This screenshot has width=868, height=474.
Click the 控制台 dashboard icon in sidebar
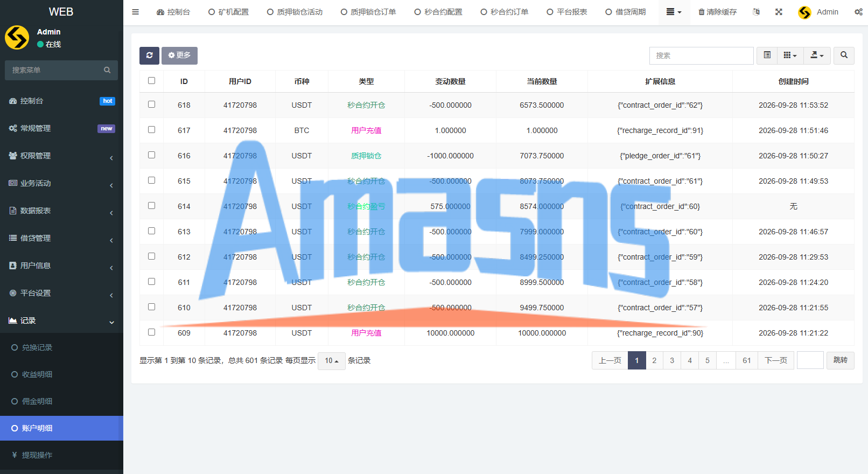click(13, 101)
